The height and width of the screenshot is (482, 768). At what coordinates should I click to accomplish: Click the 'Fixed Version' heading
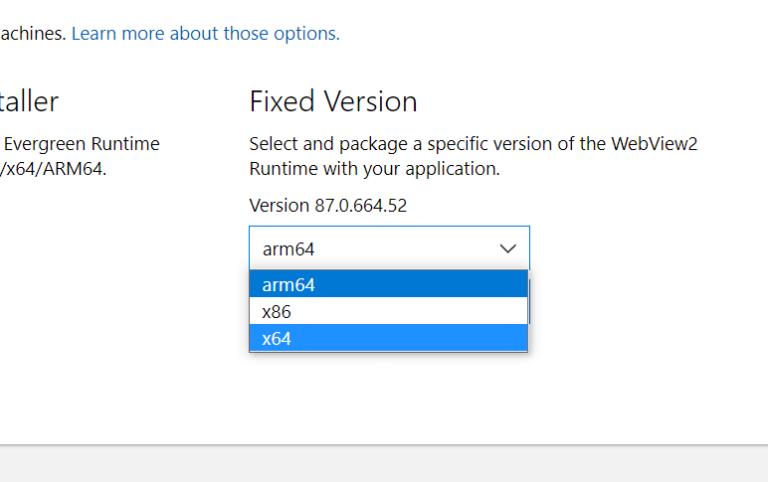pyautogui.click(x=333, y=101)
